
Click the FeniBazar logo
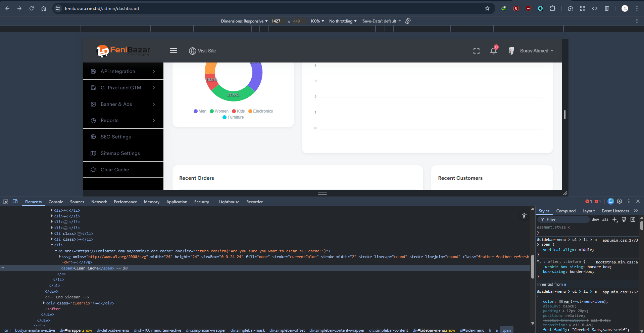[x=123, y=51]
